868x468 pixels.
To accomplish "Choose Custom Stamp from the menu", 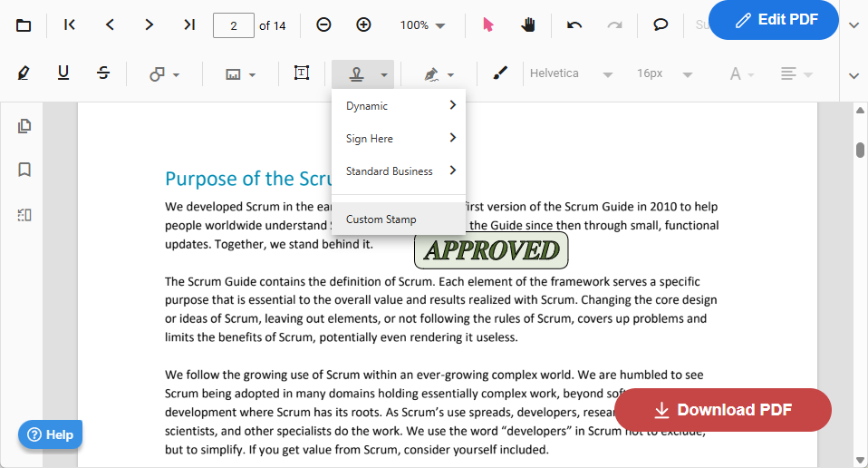I will click(381, 219).
